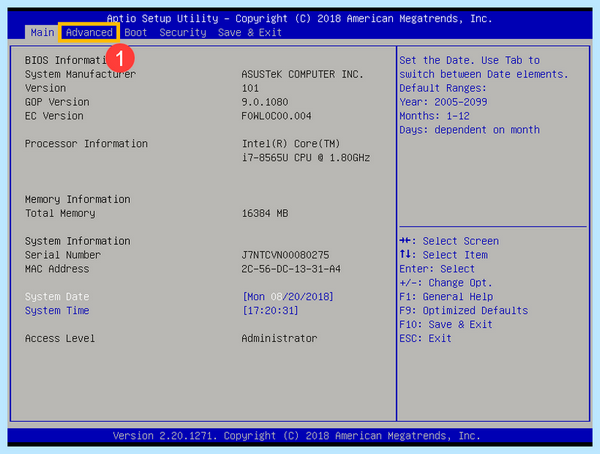This screenshot has height=454, width=600.
Task: Click the Select Item arrows hint
Action: 443,255
